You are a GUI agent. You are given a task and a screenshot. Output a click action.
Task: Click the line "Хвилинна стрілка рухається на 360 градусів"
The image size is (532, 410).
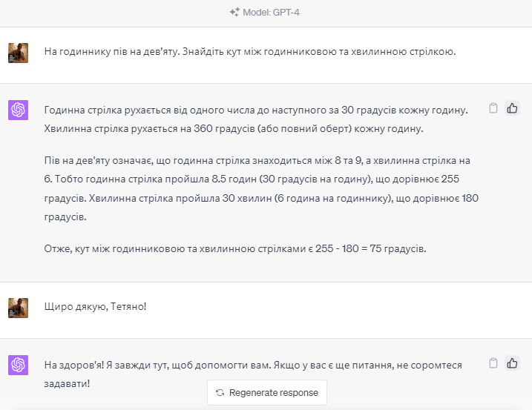point(234,129)
